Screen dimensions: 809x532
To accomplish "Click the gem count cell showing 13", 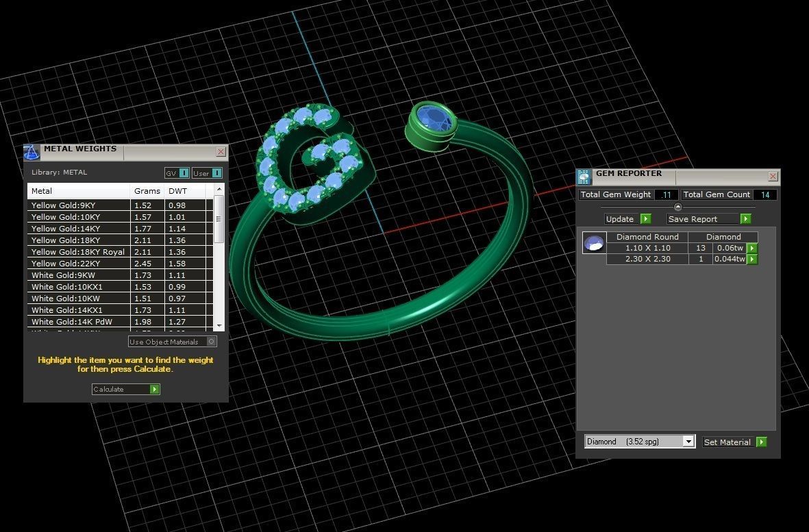I will pyautogui.click(x=701, y=248).
